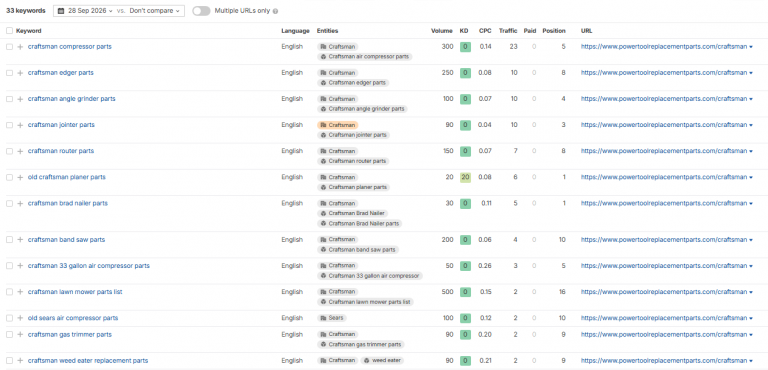
Task: Sort by the KD column header
Action: point(464,31)
